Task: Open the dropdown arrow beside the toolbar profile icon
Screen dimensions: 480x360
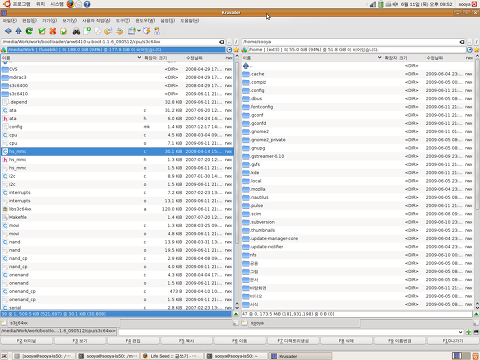Action: [139, 31]
